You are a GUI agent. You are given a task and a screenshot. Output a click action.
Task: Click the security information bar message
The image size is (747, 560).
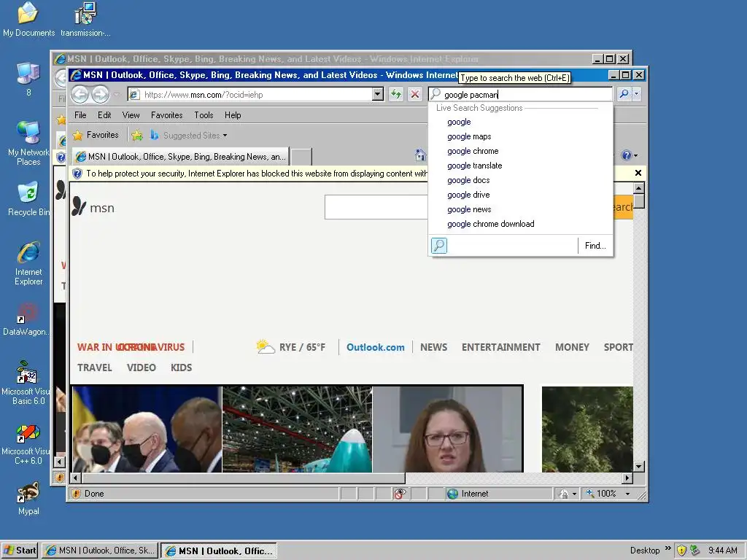257,174
